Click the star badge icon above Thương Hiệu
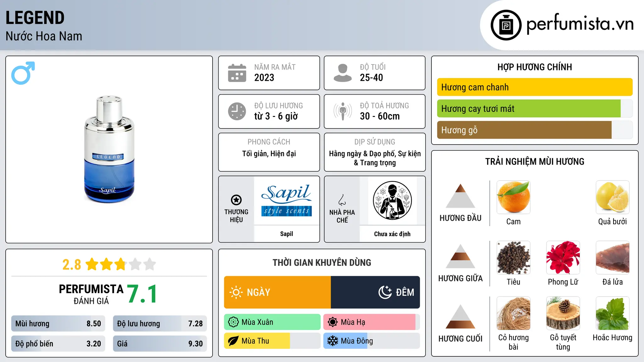The width and height of the screenshot is (644, 362). point(236,200)
